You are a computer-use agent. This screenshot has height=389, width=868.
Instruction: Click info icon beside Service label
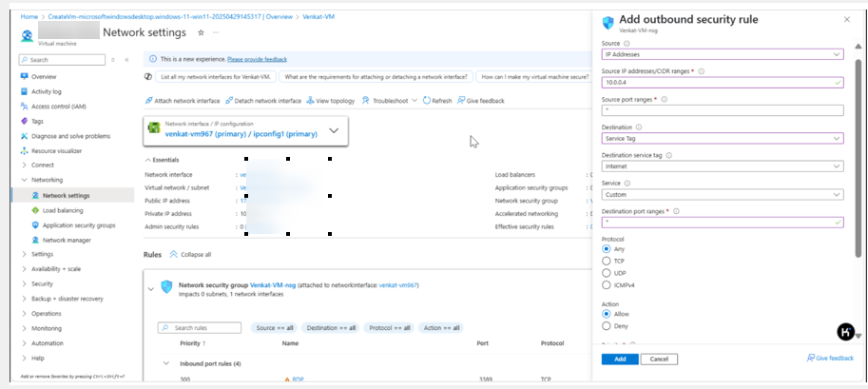coord(627,184)
